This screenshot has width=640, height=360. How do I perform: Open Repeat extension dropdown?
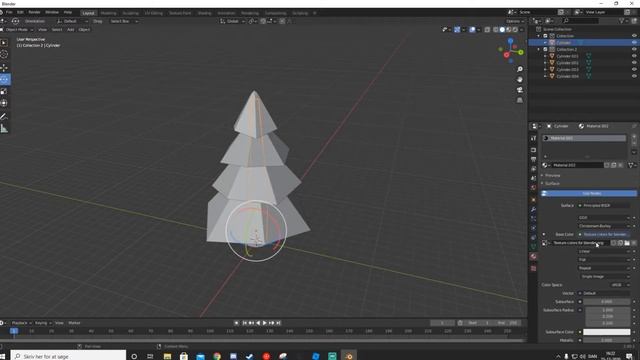[604, 268]
